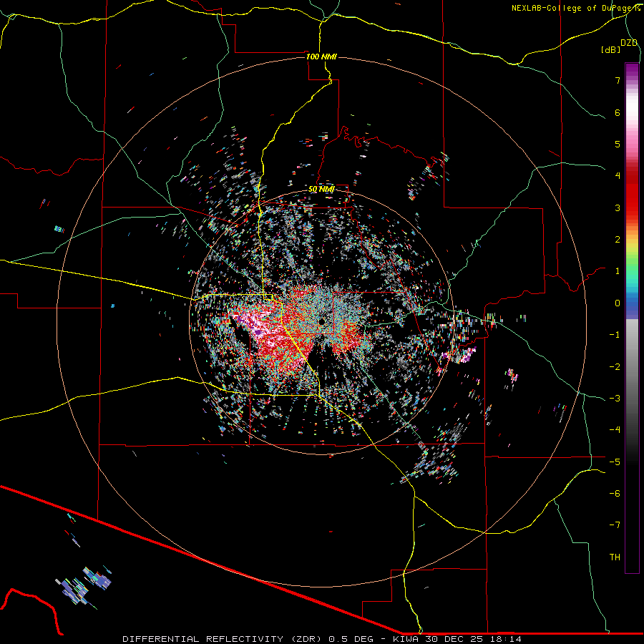Click the 50 NMI range ring label

click(321, 189)
